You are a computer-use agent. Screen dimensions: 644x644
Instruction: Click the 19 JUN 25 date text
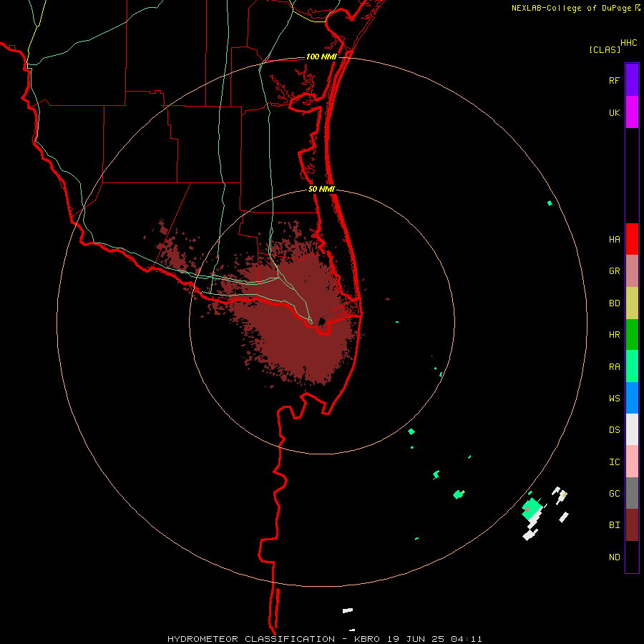416,639
